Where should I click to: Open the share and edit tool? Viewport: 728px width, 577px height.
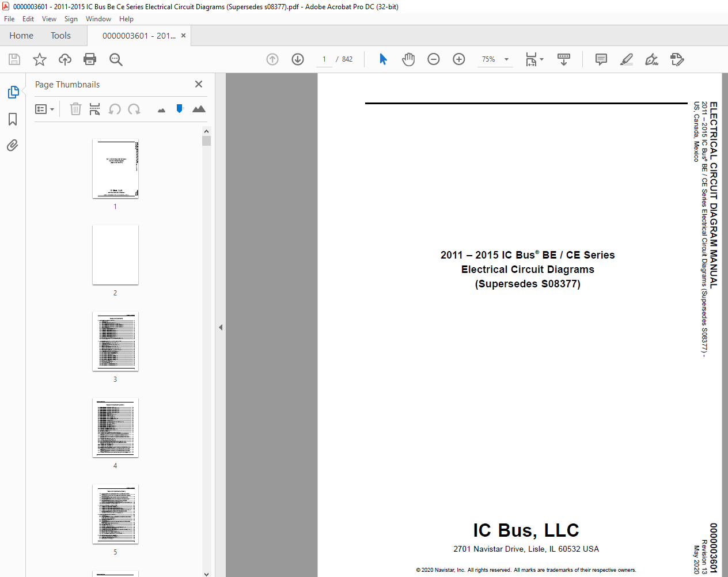pos(677,59)
